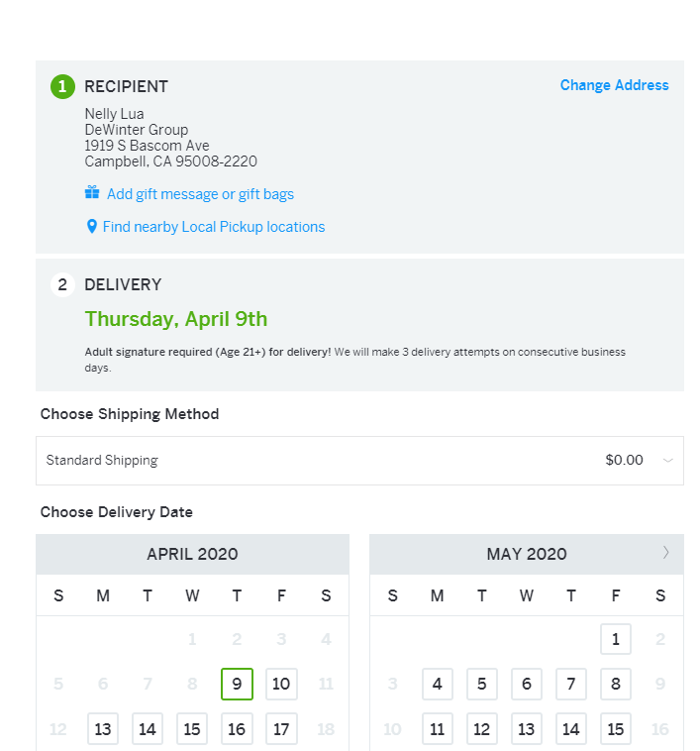
Task: Expand the Standard Shipping method dropdown
Action: (359, 461)
